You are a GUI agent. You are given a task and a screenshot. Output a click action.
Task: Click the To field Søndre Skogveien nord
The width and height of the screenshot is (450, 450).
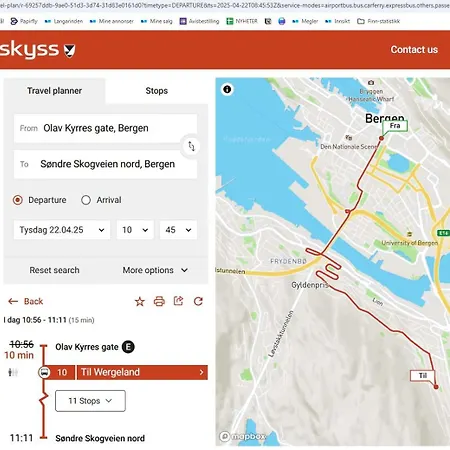pos(105,164)
